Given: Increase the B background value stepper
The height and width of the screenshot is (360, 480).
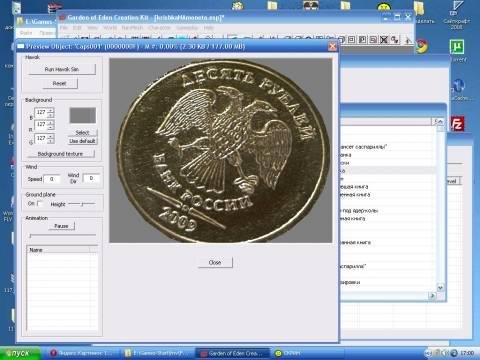Looking at the screenshot, I should point(51,110).
